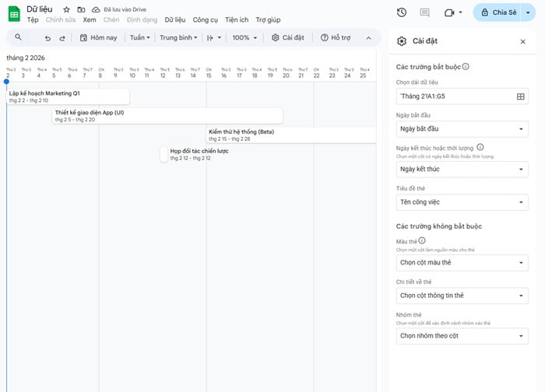Click the move to folder icon
This screenshot has width=545, height=392.
tap(81, 9)
